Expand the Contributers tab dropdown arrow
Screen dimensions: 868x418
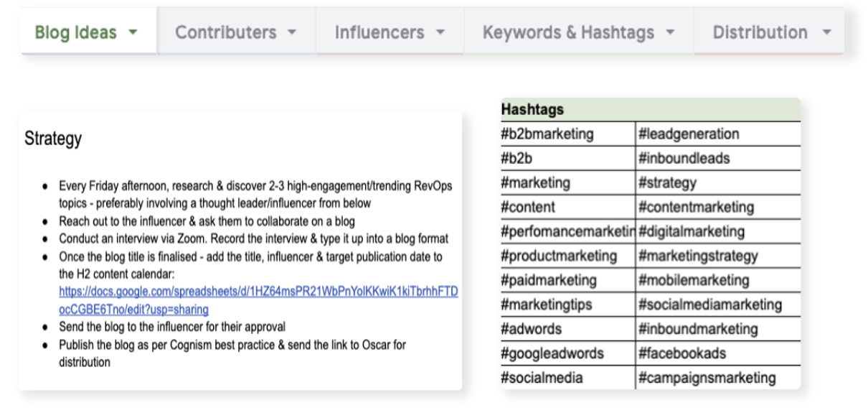(x=291, y=33)
